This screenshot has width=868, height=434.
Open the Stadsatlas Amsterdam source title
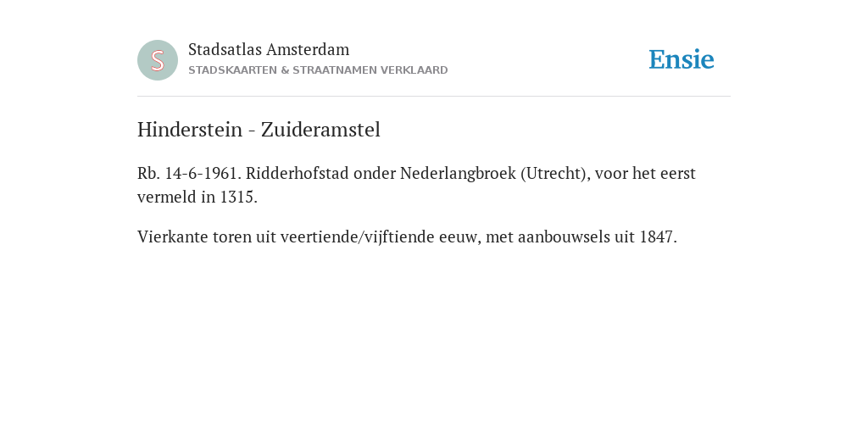point(269,49)
